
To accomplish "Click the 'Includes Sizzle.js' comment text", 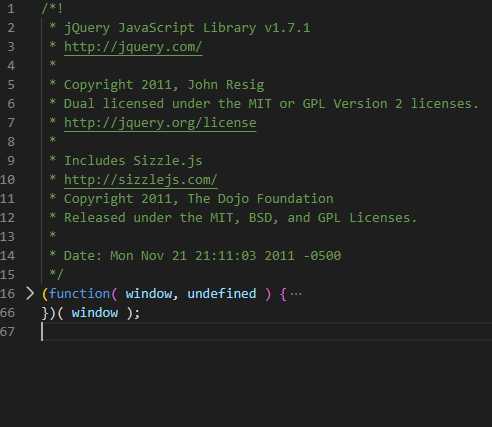I will point(133,161).
